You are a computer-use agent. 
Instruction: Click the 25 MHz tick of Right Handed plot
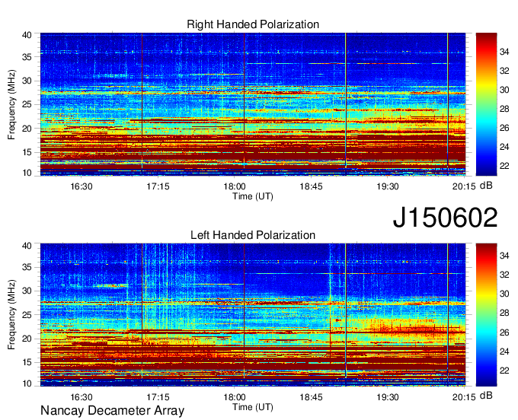click(x=27, y=104)
